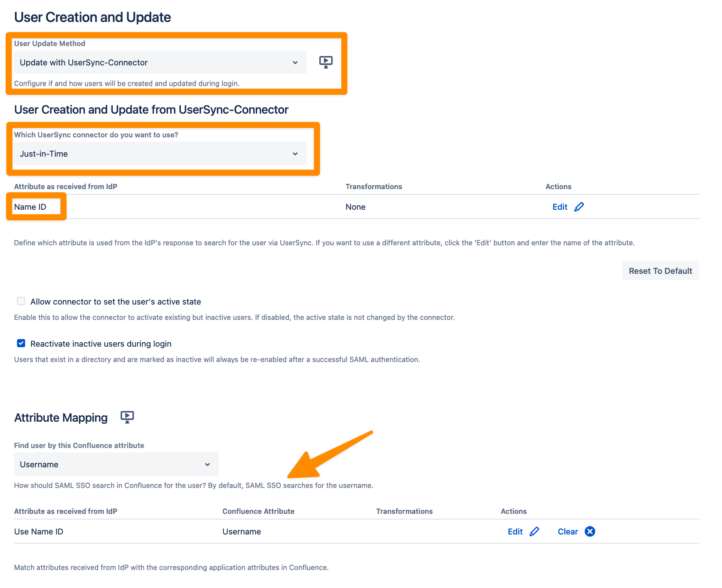Click chevron arrow on Username dropdown
Image resolution: width=722 pixels, height=588 pixels.
207,464
